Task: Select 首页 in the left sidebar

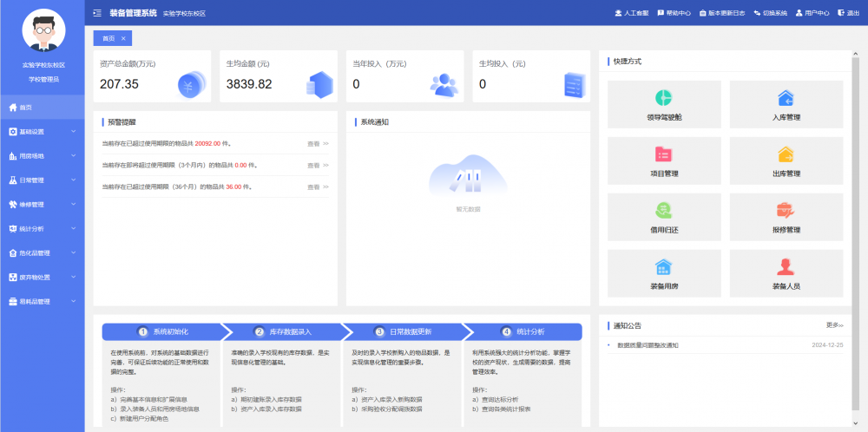Action: tap(43, 108)
